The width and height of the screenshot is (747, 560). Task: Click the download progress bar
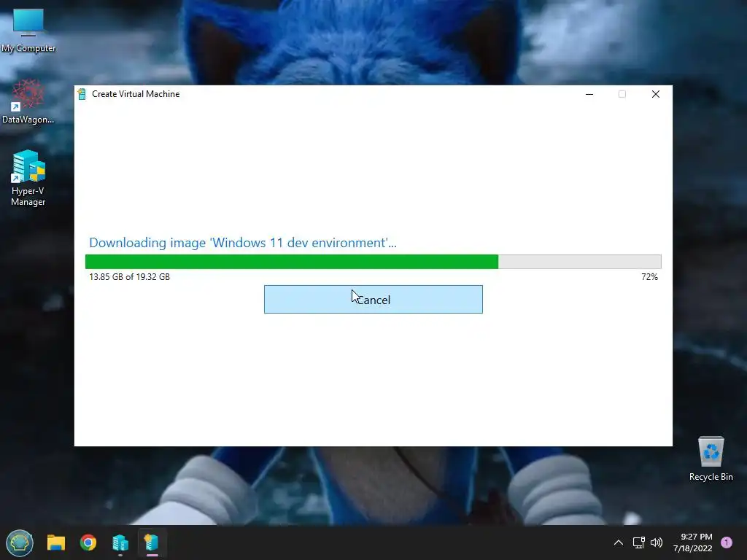pyautogui.click(x=373, y=262)
